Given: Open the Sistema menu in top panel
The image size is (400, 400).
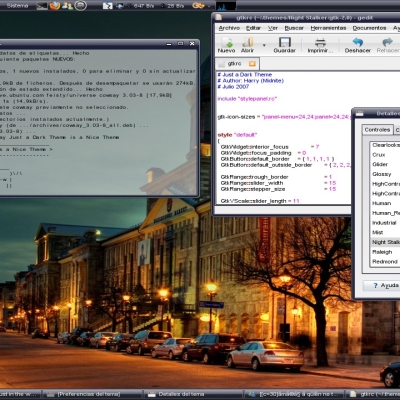Looking at the screenshot, I should 17,6.
